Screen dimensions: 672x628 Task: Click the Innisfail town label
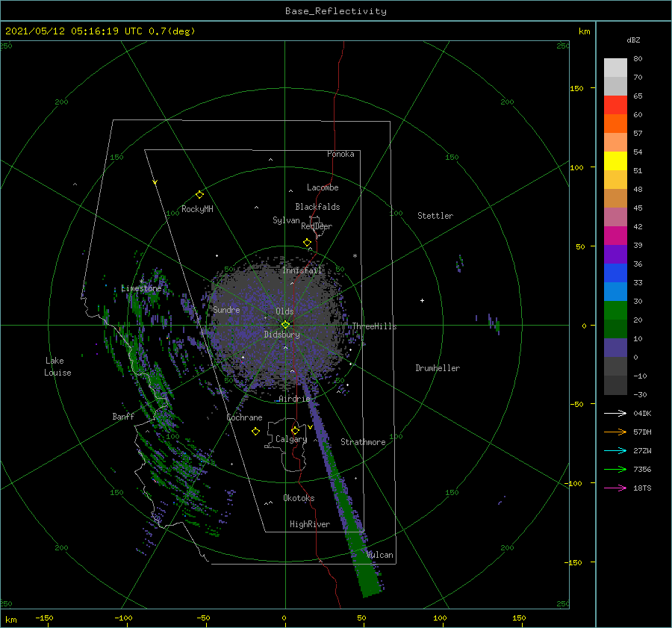(x=302, y=270)
